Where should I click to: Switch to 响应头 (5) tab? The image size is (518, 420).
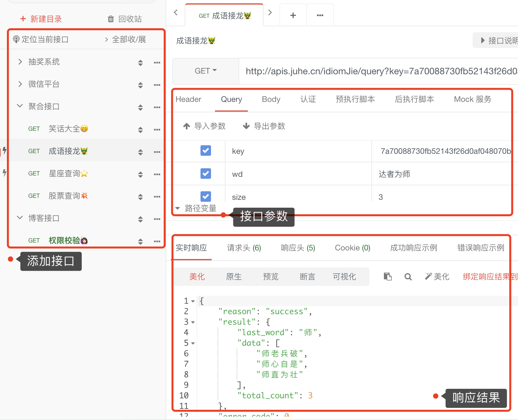[x=298, y=248]
